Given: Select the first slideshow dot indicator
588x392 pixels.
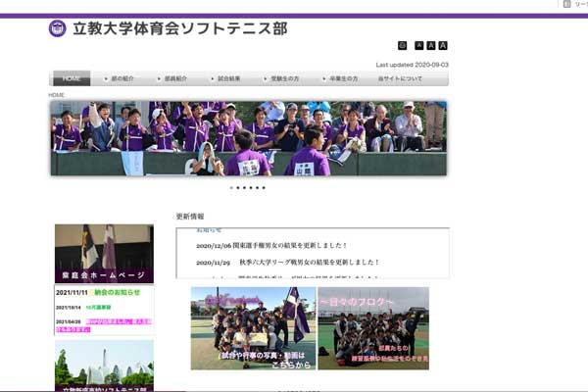Looking at the screenshot, I should [231, 187].
